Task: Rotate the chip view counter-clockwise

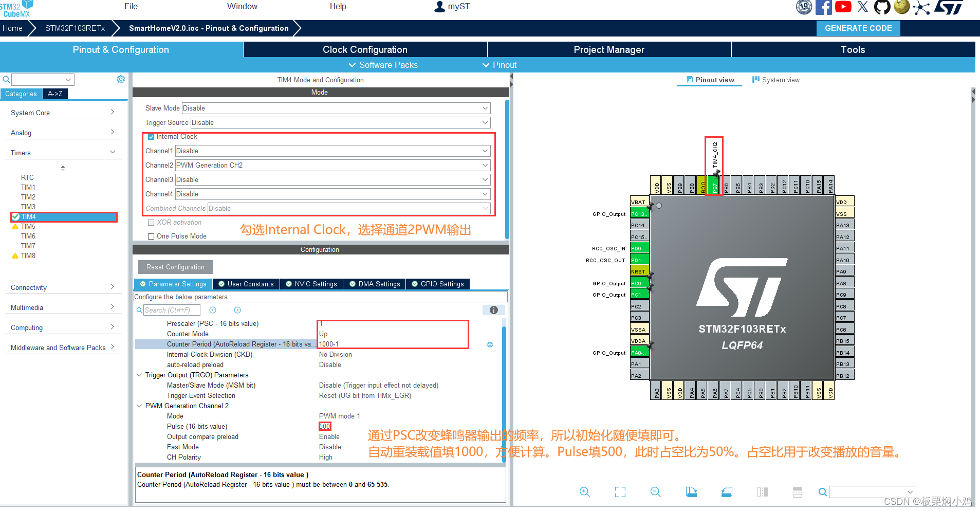Action: coord(727,492)
